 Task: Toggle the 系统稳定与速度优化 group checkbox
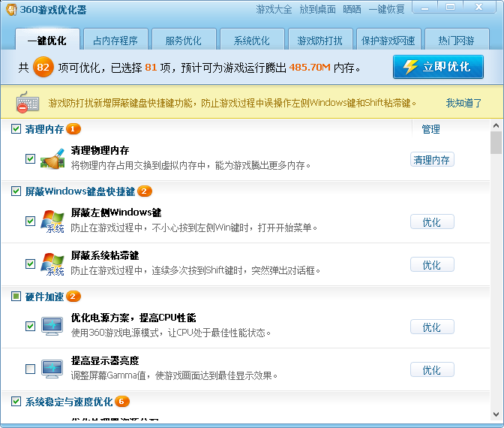(x=16, y=401)
